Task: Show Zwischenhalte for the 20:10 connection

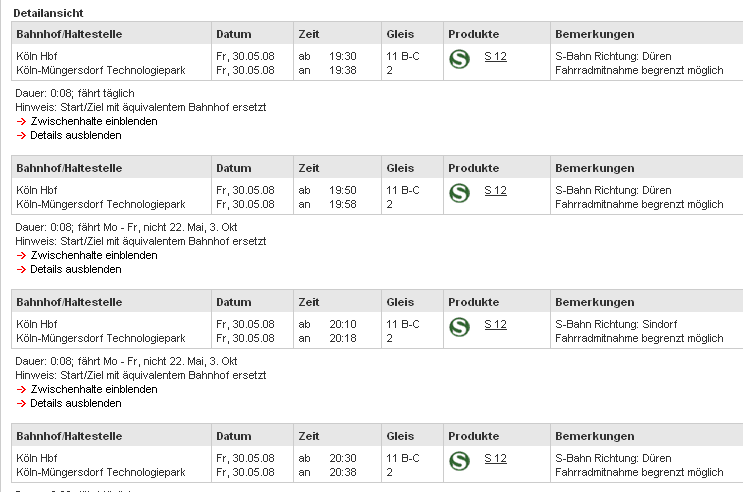Action: (94, 390)
